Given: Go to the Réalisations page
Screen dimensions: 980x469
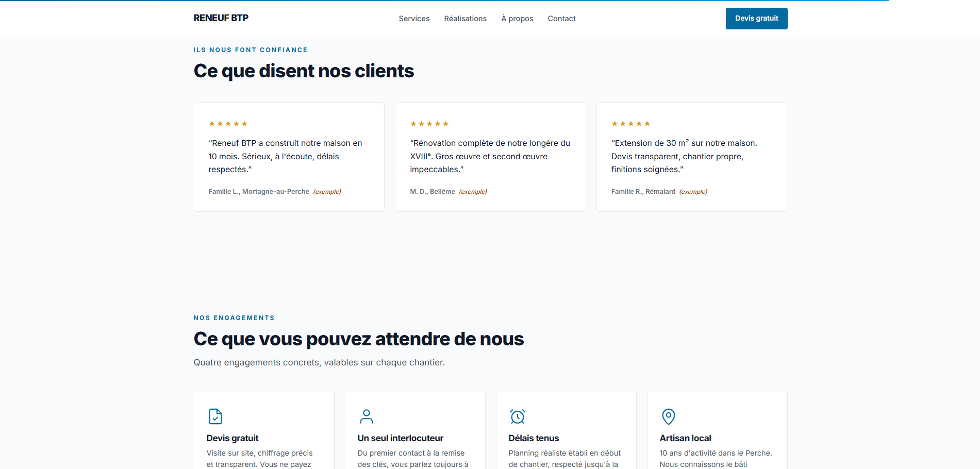Looking at the screenshot, I should click(x=466, y=19).
